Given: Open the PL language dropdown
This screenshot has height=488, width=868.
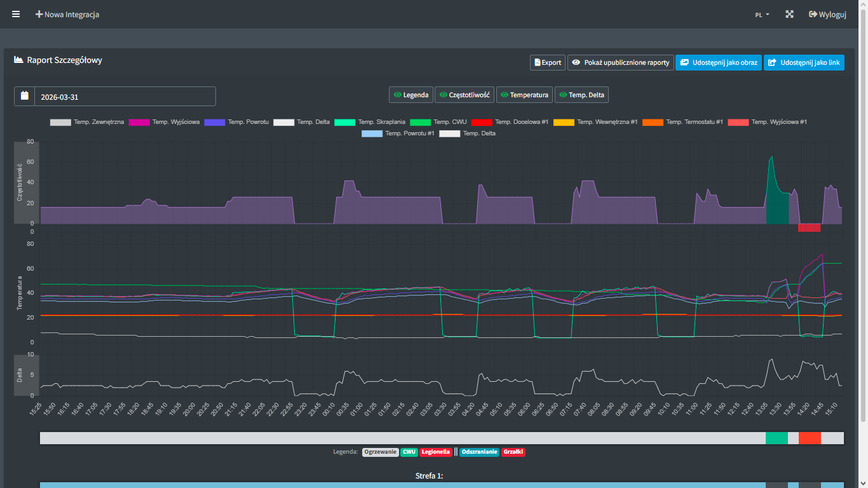Looking at the screenshot, I should pos(762,15).
